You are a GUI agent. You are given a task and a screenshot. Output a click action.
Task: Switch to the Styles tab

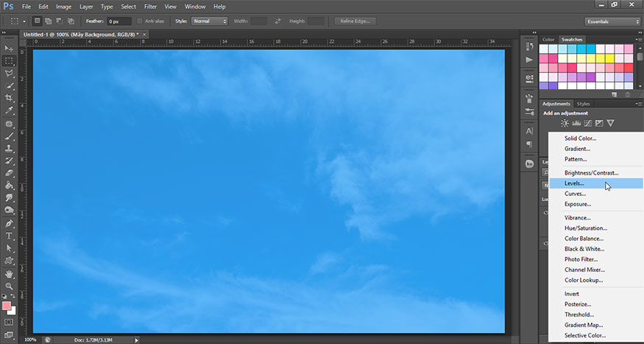pos(583,104)
